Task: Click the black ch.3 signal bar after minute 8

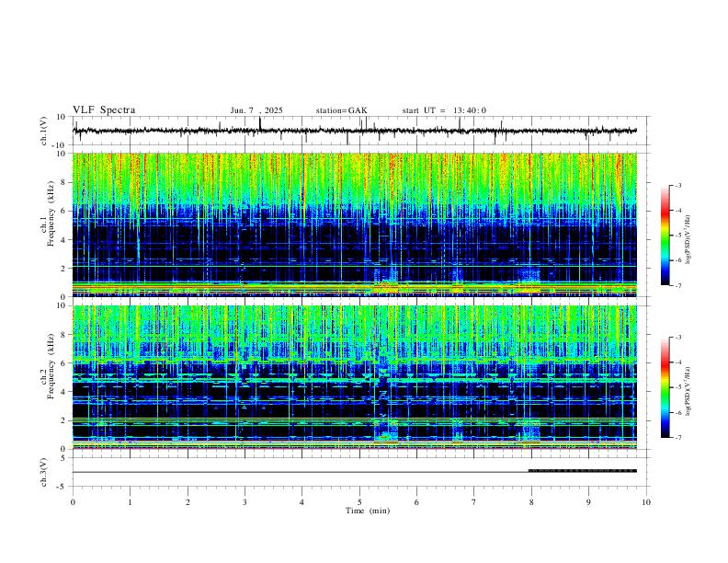Action: pyautogui.click(x=583, y=471)
